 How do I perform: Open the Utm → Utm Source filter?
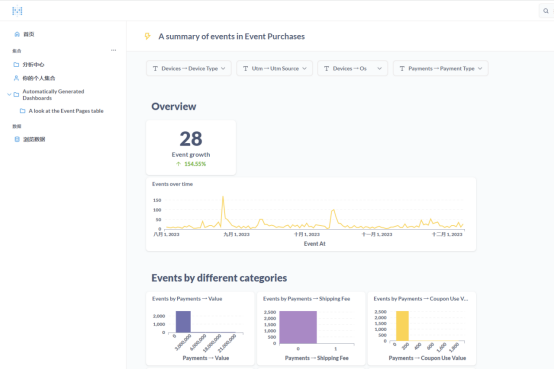click(x=274, y=69)
